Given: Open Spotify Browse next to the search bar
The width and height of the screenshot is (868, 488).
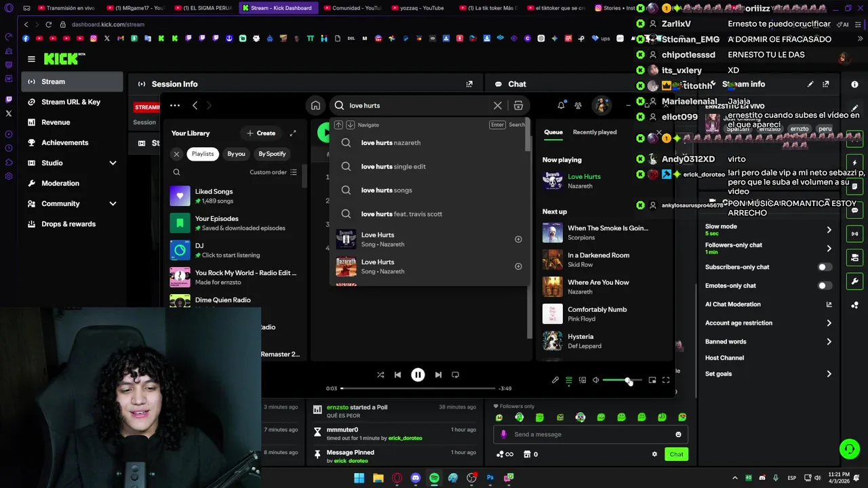Looking at the screenshot, I should tap(518, 106).
